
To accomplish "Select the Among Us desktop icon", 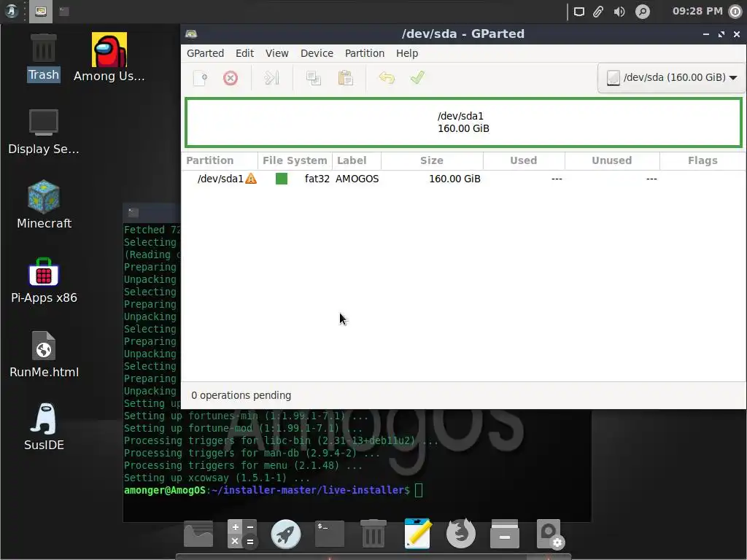I will coord(109,58).
